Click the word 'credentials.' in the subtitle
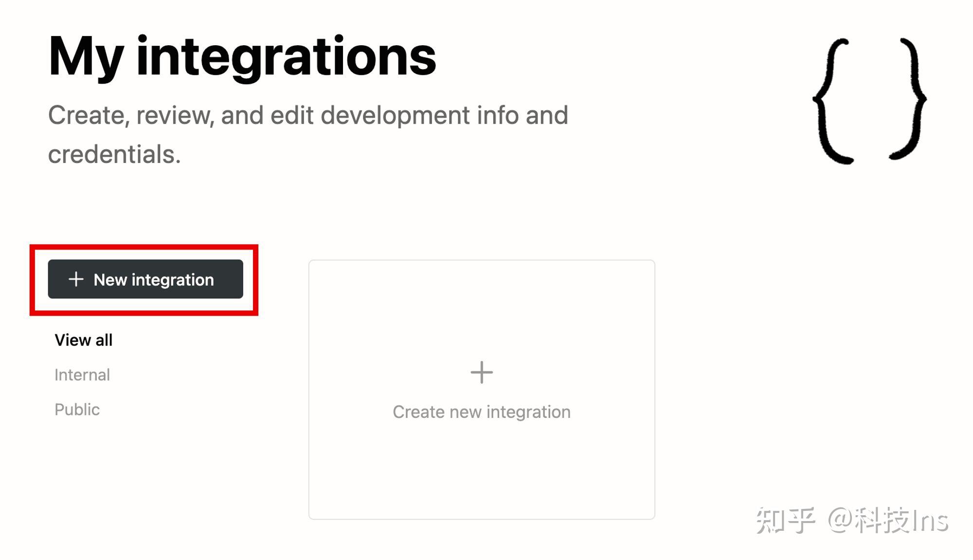973x560 pixels. (x=114, y=155)
